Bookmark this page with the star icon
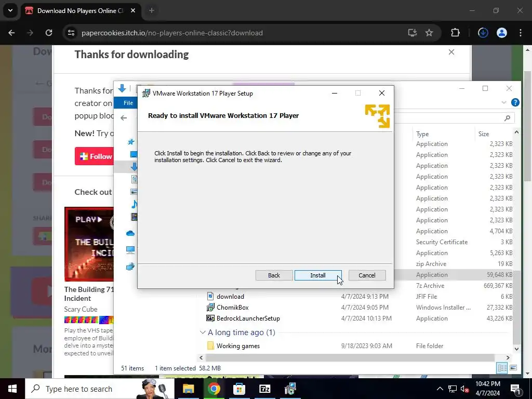This screenshot has width=532, height=399. 429,33
